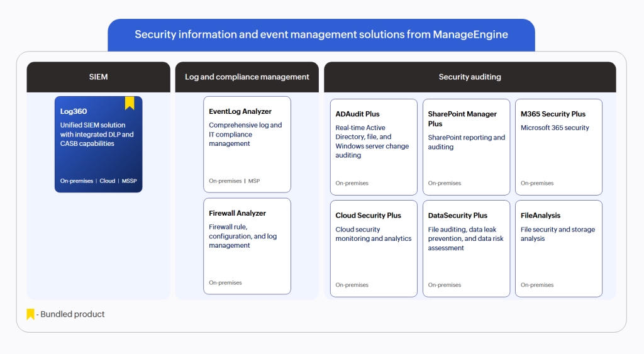The height and width of the screenshot is (354, 644).
Task: Click 'Microsoft 365 security' description text
Action: (x=555, y=128)
